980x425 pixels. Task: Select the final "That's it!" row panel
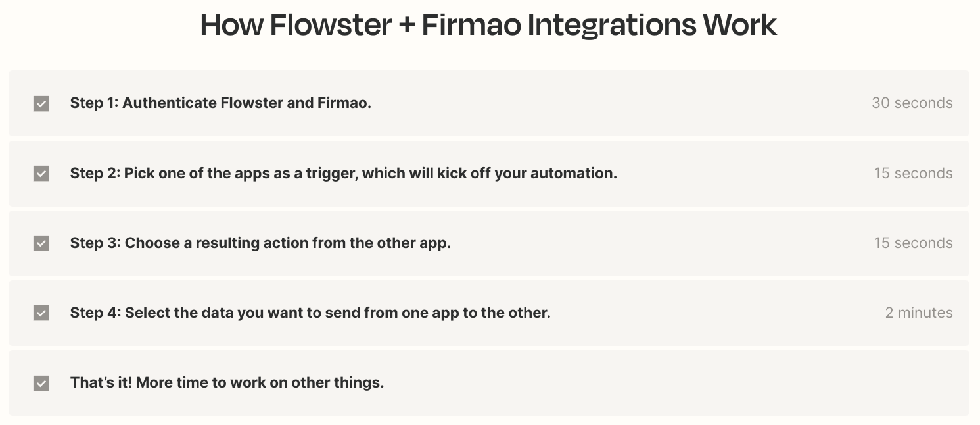click(488, 383)
